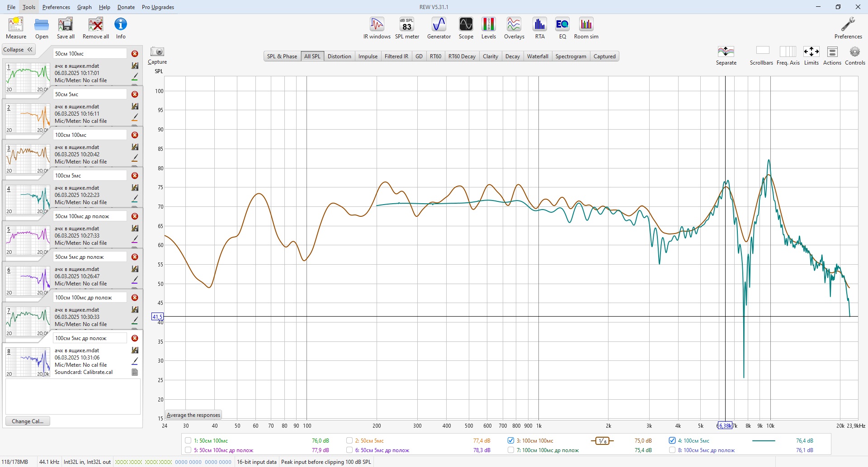Screen dimensions: 868x467
Task: Open Preferences via wrench icon
Action: click(x=848, y=28)
